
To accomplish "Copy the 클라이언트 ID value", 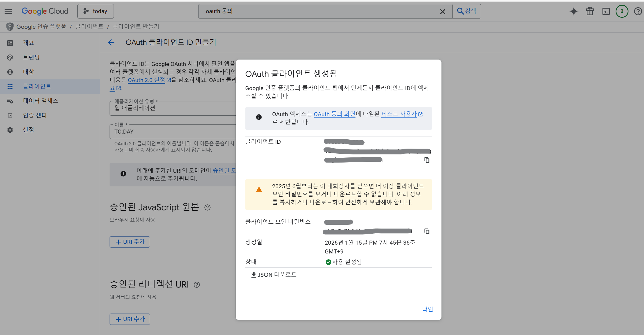I will (427, 160).
